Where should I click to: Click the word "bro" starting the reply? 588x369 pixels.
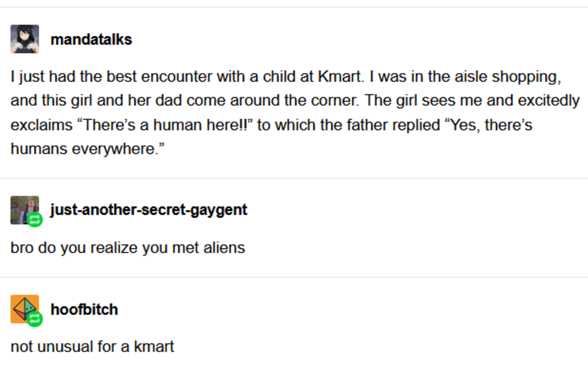click(x=22, y=247)
